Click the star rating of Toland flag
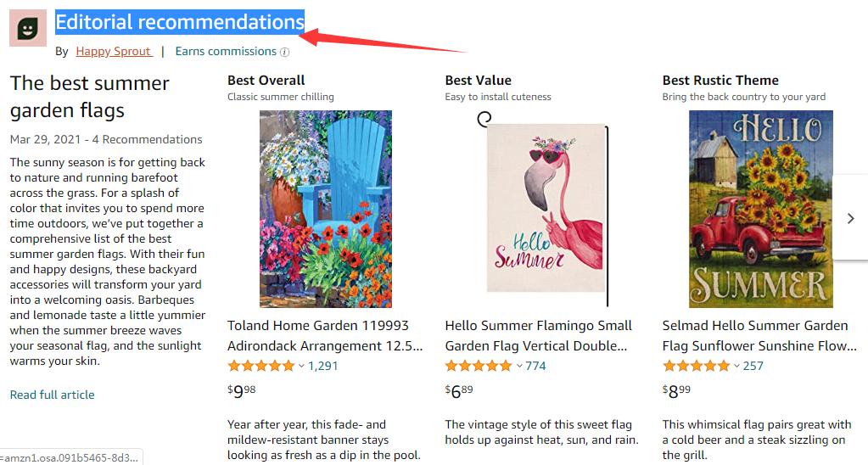Screen dimensions: 868x465 [260, 367]
